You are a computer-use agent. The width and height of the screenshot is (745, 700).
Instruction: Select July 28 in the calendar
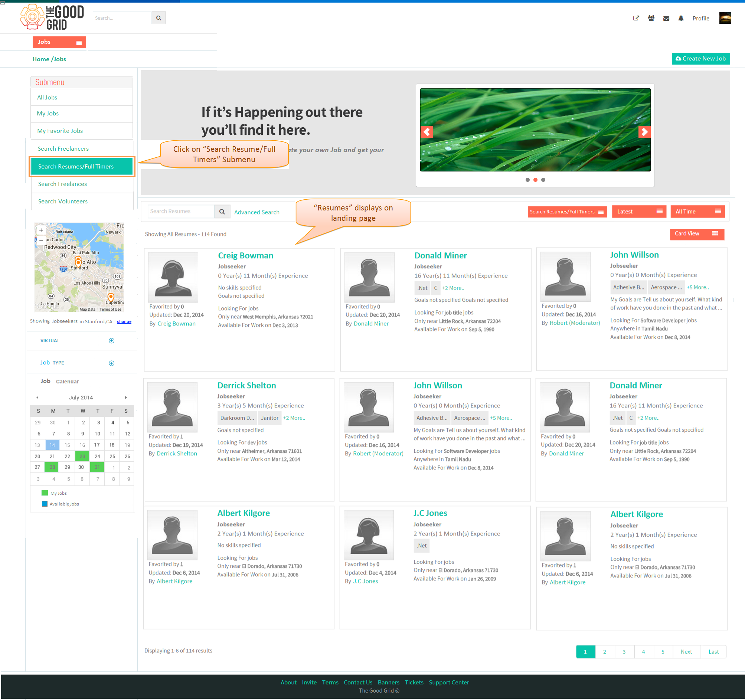coord(52,467)
